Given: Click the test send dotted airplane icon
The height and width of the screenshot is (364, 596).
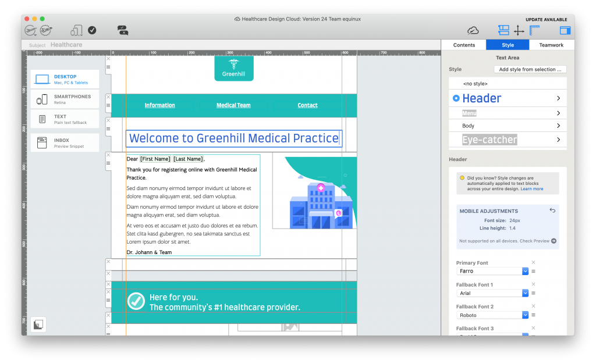Looking at the screenshot, I should click(45, 30).
